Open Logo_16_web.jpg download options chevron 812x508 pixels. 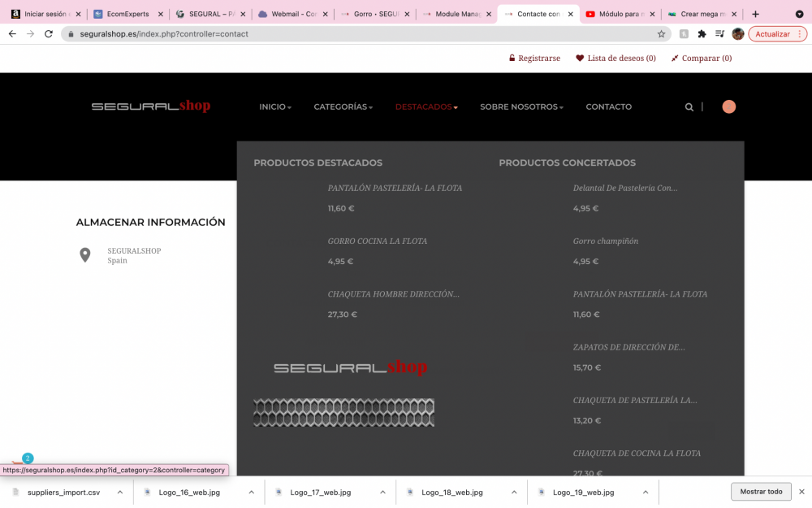[251, 492]
